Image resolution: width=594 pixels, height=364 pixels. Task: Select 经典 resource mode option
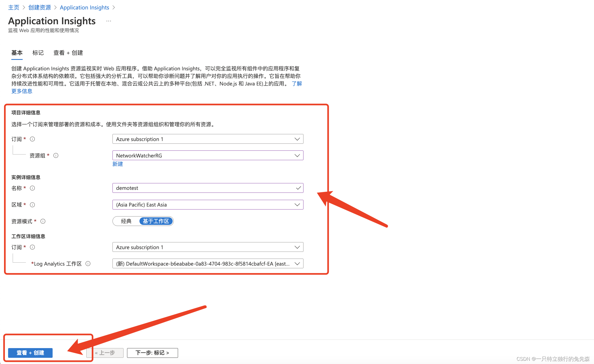(126, 221)
